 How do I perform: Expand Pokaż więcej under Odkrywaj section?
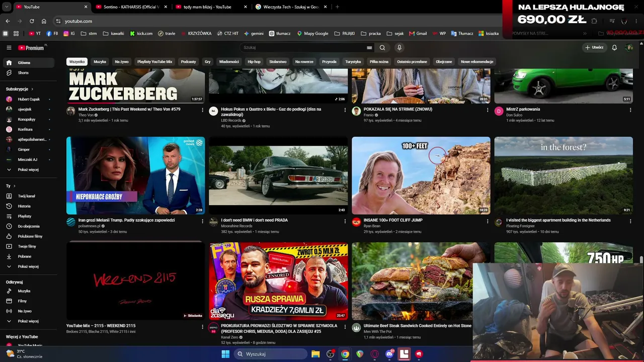click(x=28, y=321)
